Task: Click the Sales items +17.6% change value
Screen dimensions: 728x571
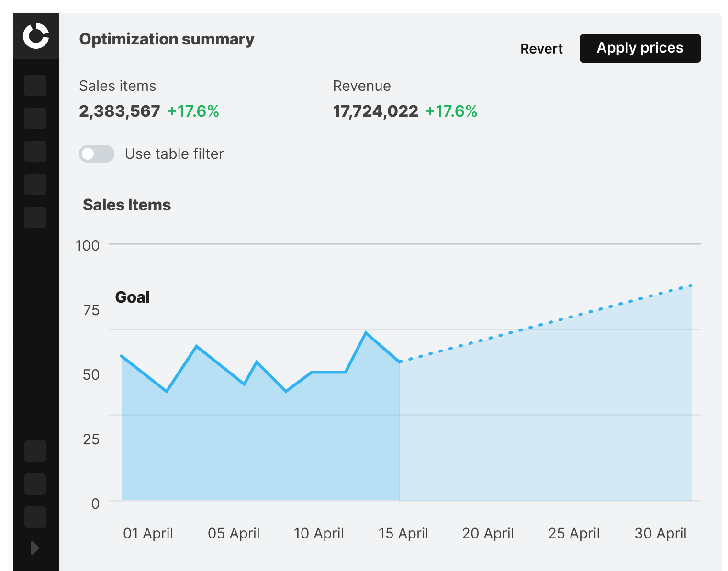Action: pyautogui.click(x=193, y=111)
